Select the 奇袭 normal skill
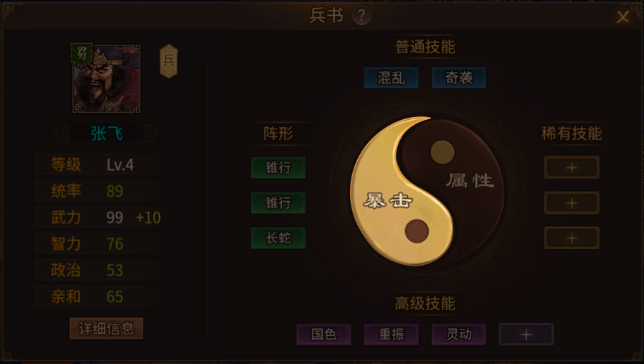This screenshot has height=364, width=644. coord(459,78)
